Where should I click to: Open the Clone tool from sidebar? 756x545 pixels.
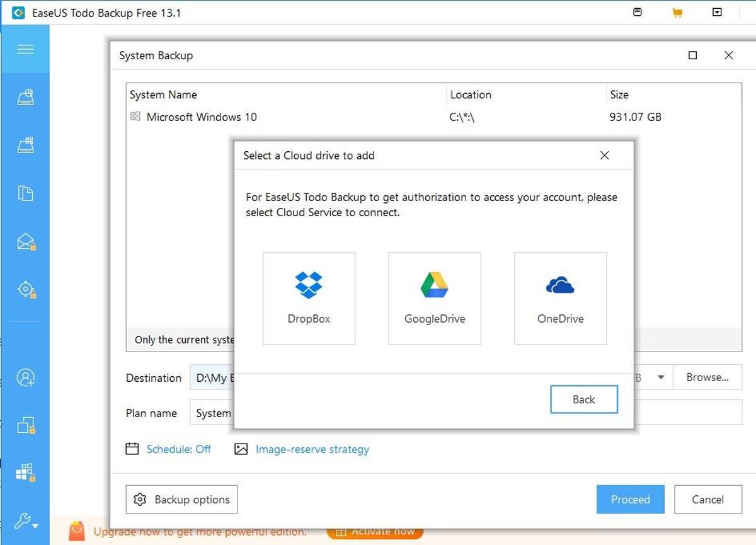coord(25,425)
